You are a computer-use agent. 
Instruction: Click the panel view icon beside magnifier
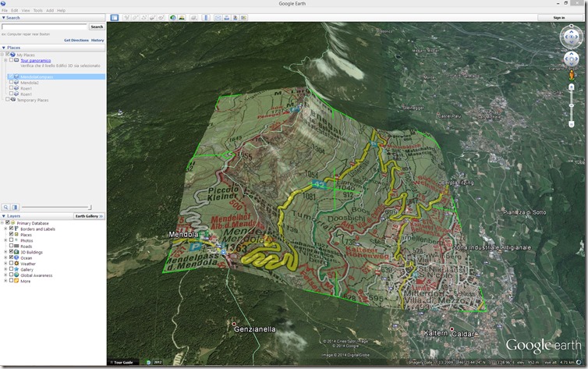point(15,207)
